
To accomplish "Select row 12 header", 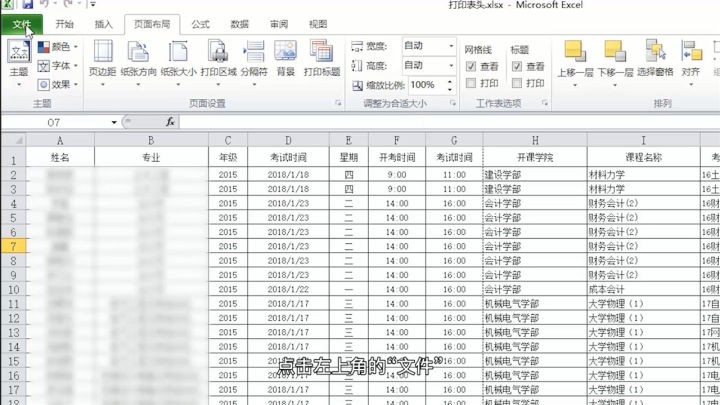I will click(13, 318).
